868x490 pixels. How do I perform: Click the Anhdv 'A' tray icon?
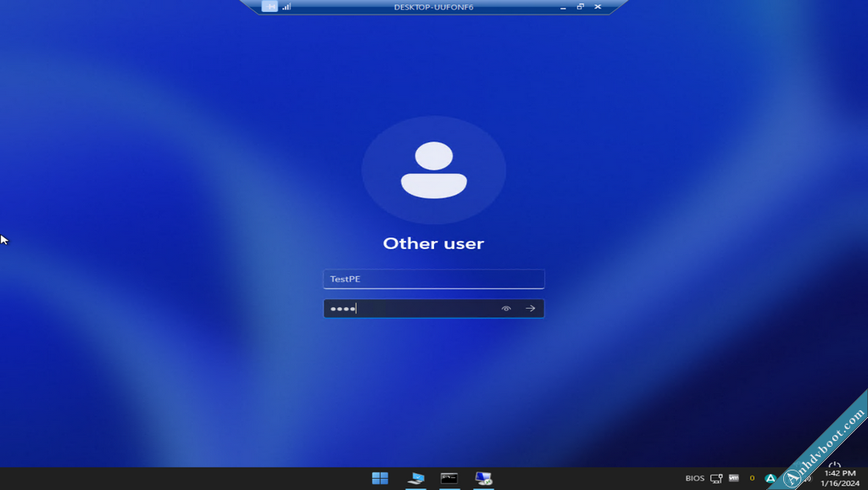771,479
